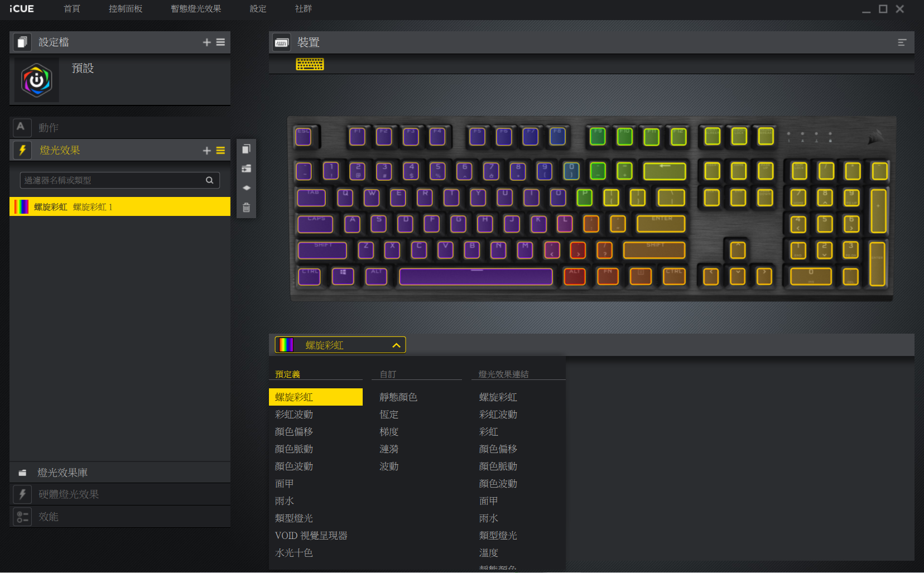Viewport: 924px width, 573px height.
Task: Expand the 燈光效果庫 section
Action: coord(120,473)
